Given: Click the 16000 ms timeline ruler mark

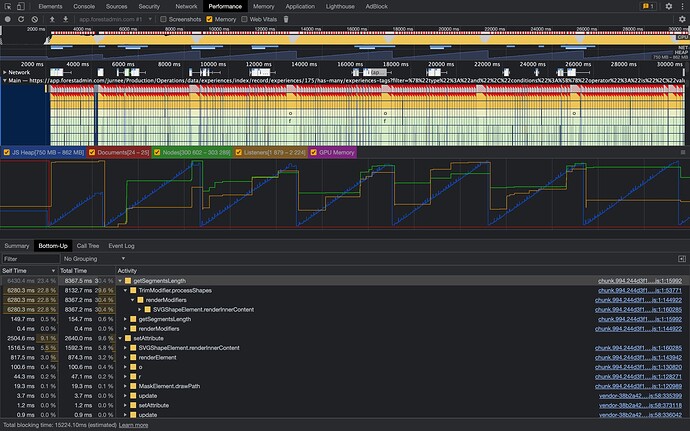Looking at the screenshot, I should [x=350, y=64].
